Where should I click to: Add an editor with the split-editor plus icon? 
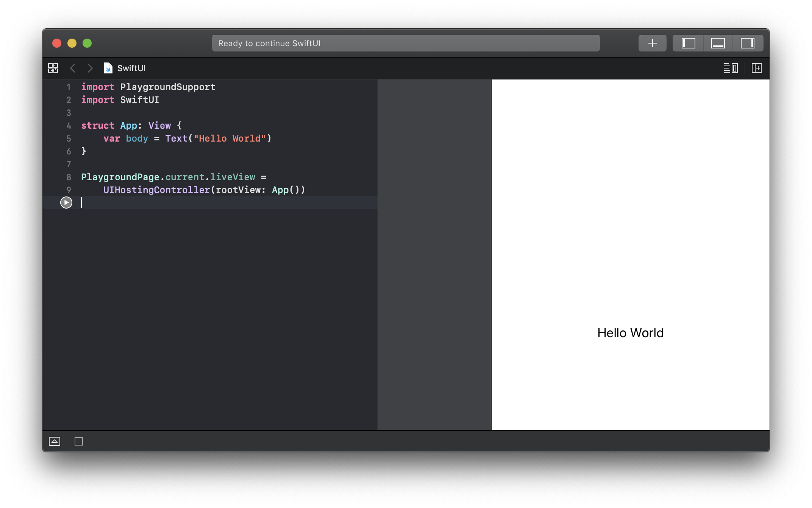click(x=756, y=68)
